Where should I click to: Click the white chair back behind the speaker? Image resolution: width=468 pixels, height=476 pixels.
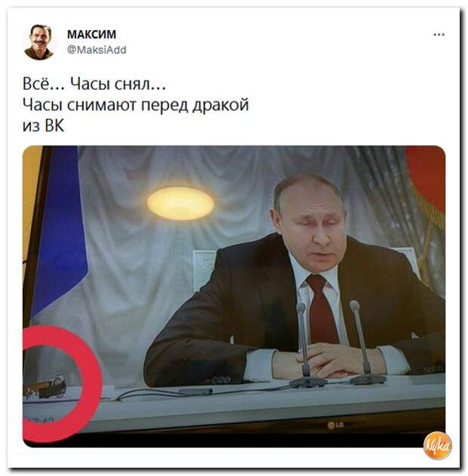204,270
